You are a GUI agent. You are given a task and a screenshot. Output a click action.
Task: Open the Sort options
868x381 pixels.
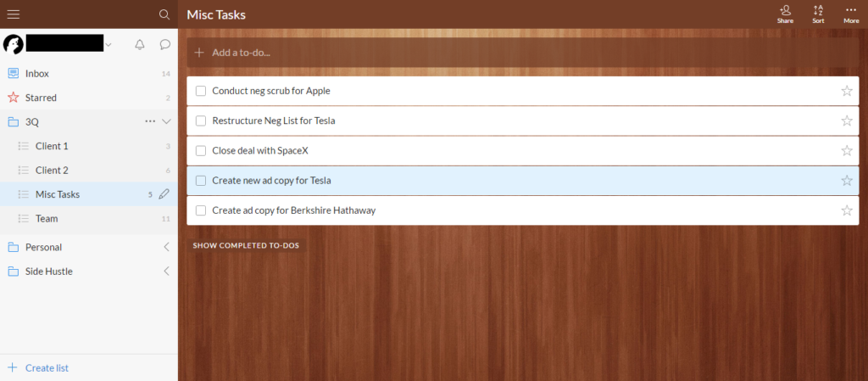[x=818, y=14]
